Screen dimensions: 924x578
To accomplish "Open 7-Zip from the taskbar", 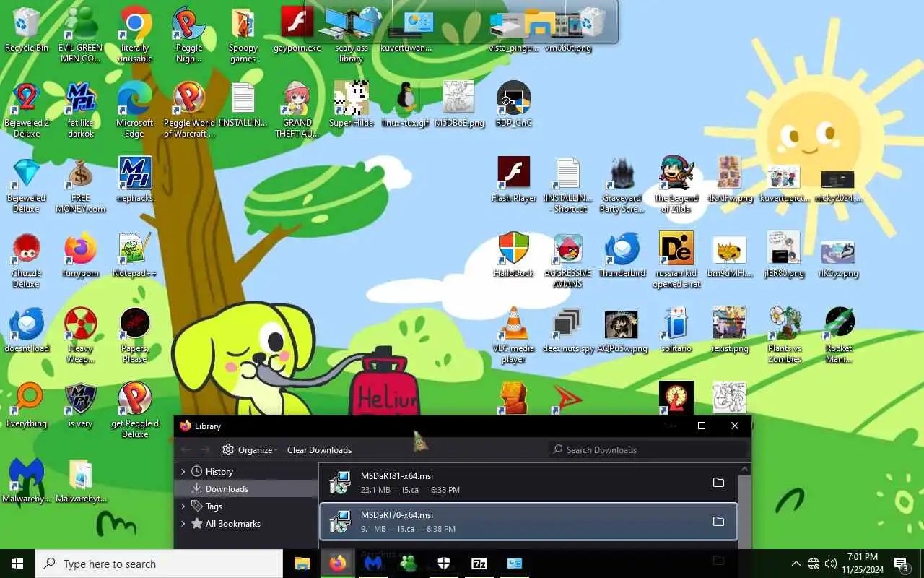I will pyautogui.click(x=479, y=564).
